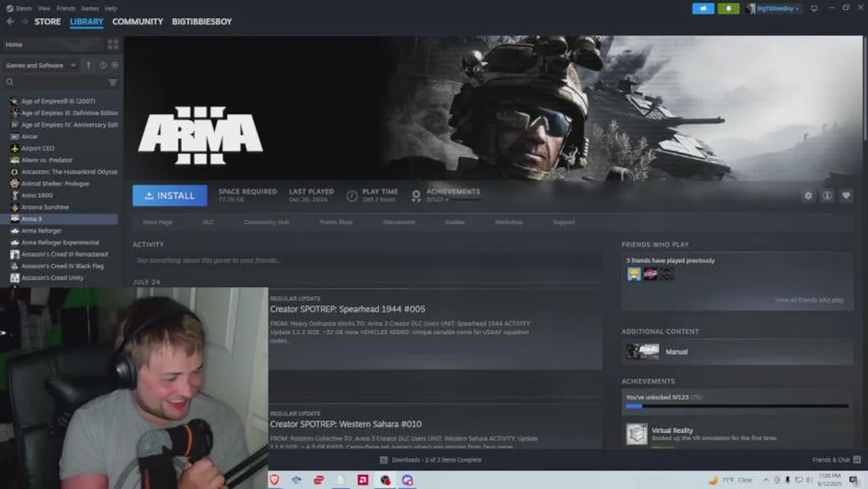Open the Games menu
The height and width of the screenshot is (489, 868).
[x=90, y=8]
